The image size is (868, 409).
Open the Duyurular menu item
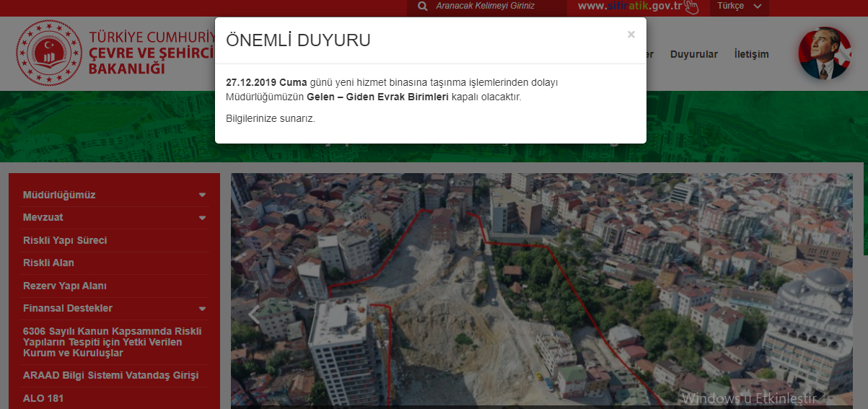[x=693, y=54]
